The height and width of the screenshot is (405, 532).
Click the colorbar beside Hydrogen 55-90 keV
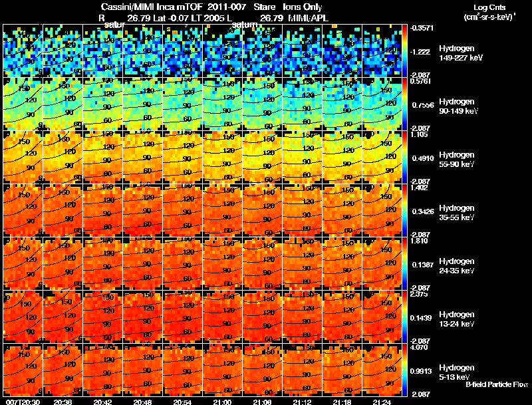point(404,158)
